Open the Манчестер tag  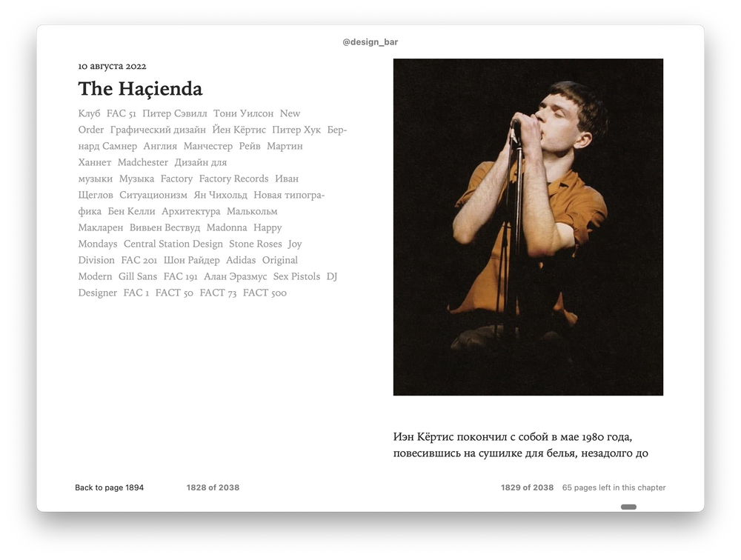click(x=208, y=146)
